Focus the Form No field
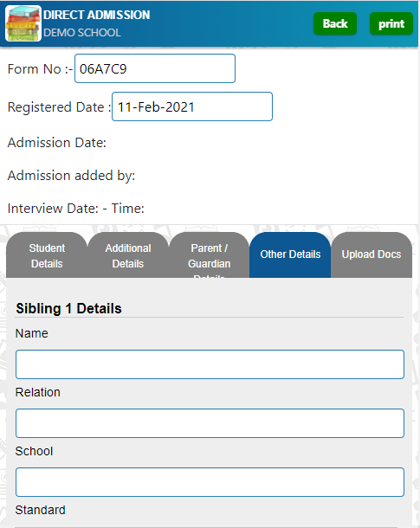420x528 pixels. (155, 68)
